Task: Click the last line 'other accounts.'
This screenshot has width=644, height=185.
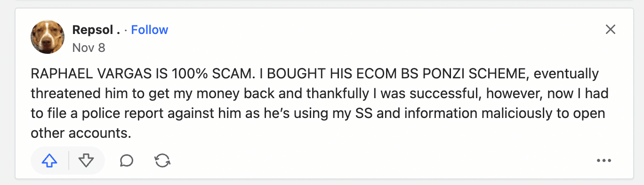Action: pyautogui.click(x=80, y=134)
